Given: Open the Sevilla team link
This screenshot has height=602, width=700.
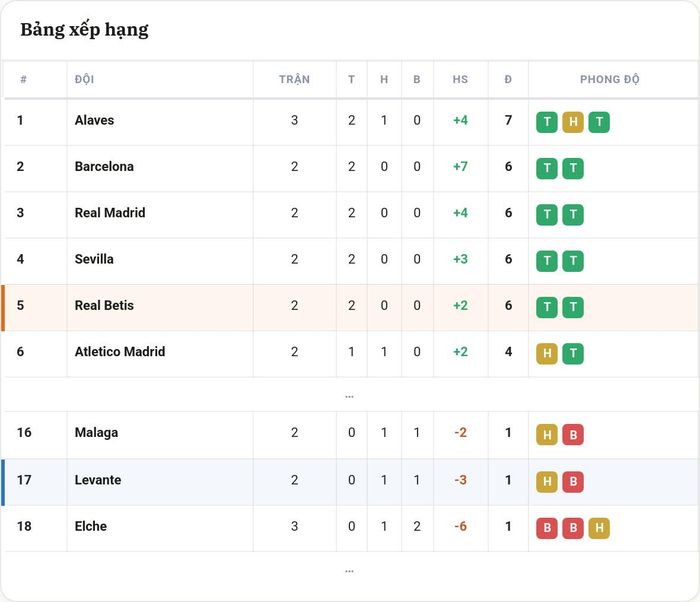Looking at the screenshot, I should coord(94,259).
